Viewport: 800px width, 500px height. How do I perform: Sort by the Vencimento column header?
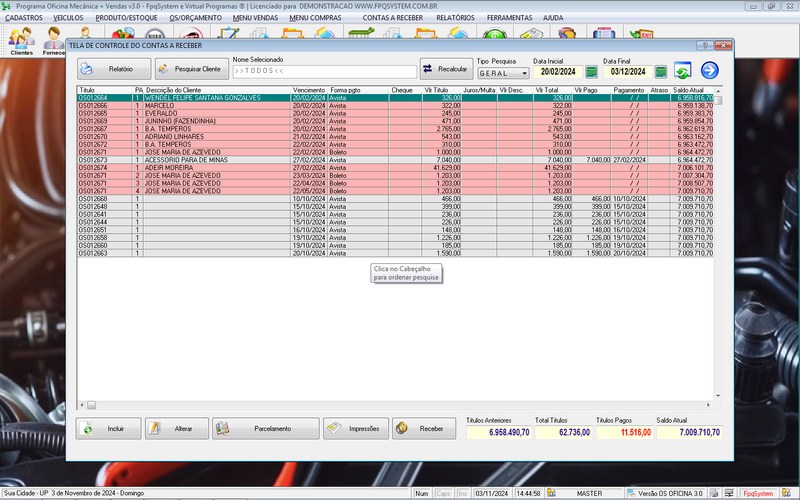(x=309, y=90)
